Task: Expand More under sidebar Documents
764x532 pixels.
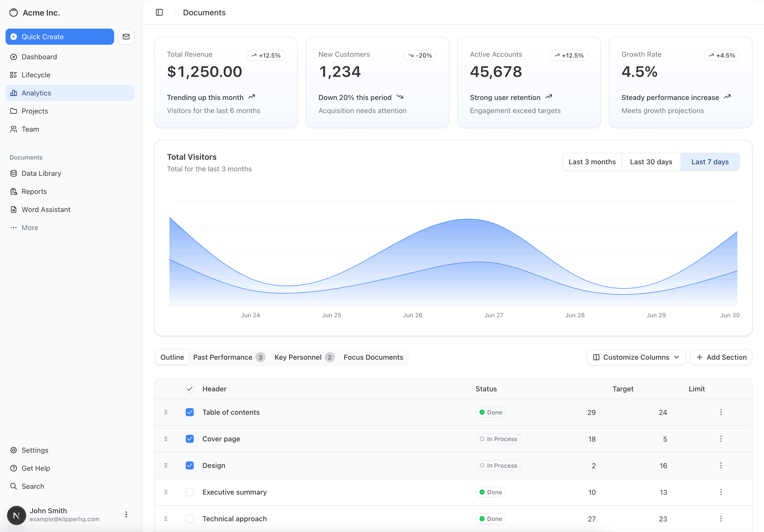Action: tap(30, 228)
